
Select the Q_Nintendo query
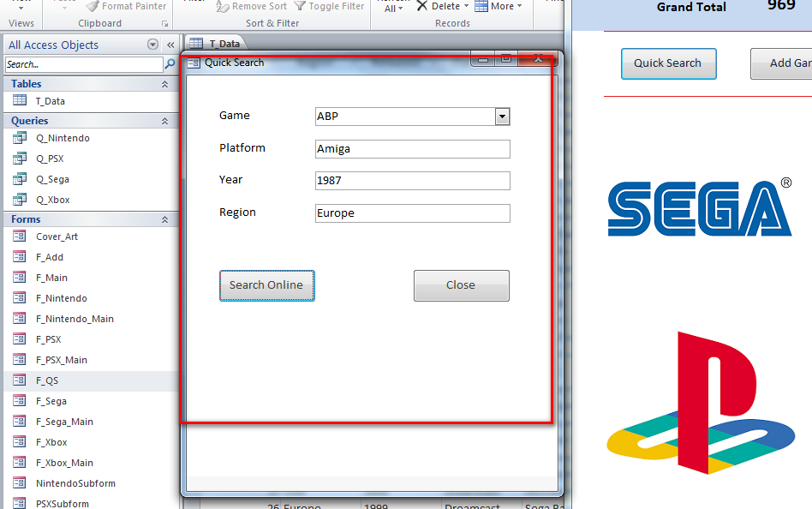(x=91, y=138)
